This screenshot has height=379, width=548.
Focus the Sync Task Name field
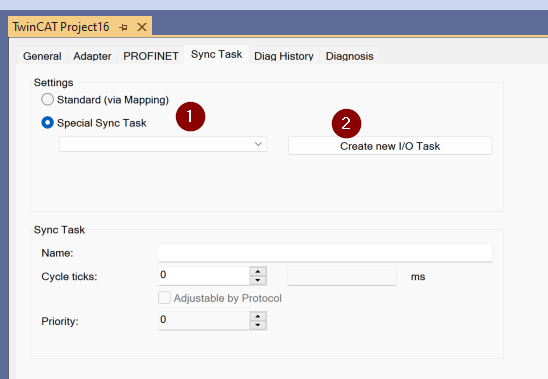tap(325, 253)
